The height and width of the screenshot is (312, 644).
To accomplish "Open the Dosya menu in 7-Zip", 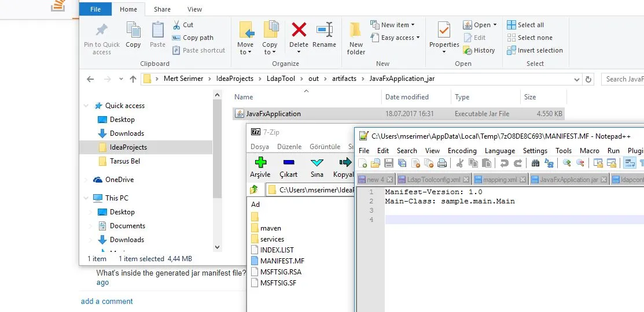I will point(260,146).
